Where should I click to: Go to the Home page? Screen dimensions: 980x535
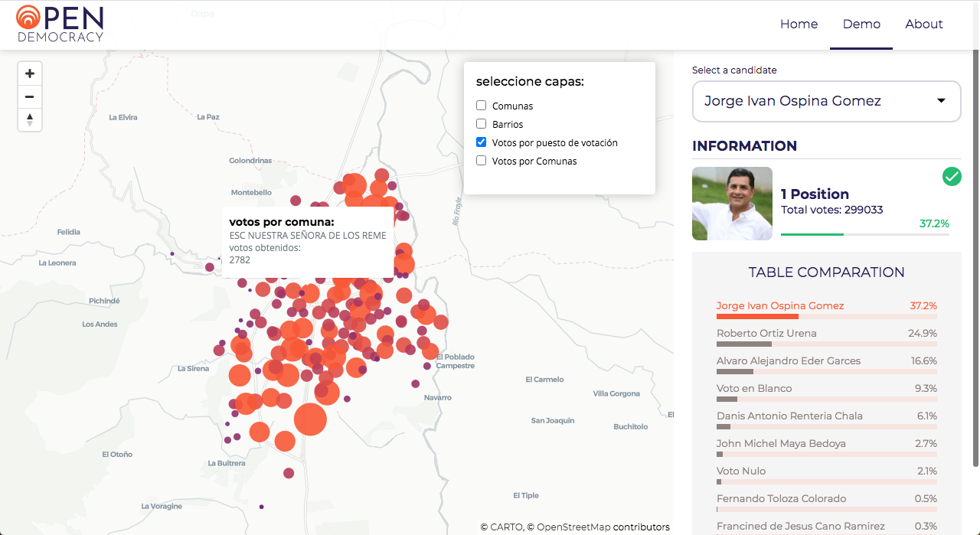(x=799, y=24)
